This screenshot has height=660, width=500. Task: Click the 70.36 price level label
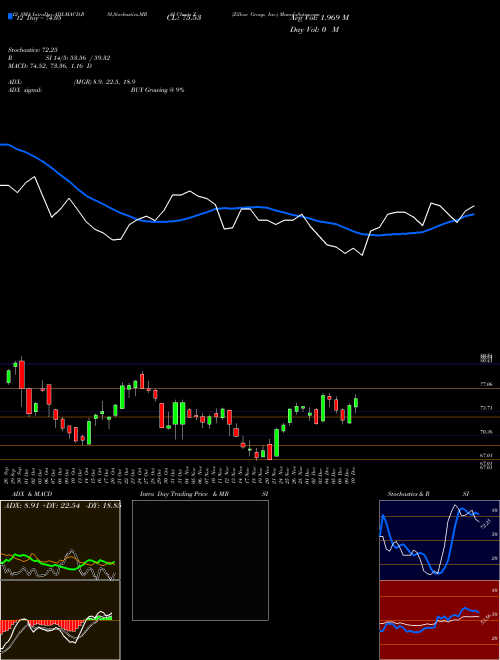(486, 431)
